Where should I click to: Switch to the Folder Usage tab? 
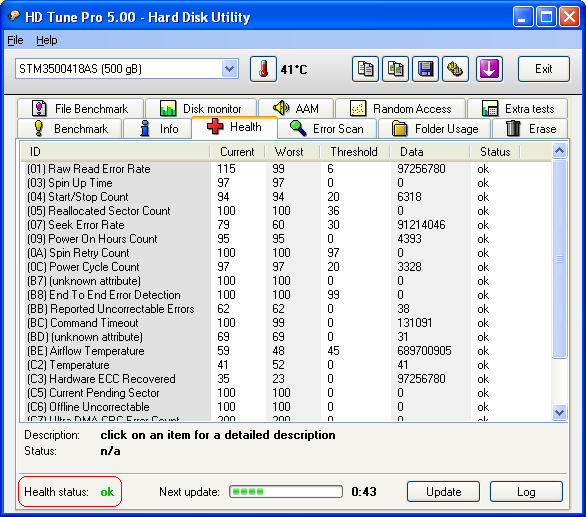tap(435, 129)
